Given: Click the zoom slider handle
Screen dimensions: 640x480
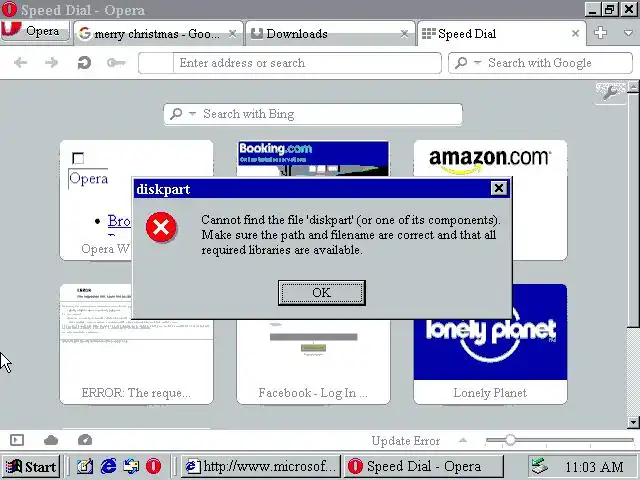Looking at the screenshot, I should 510,440.
